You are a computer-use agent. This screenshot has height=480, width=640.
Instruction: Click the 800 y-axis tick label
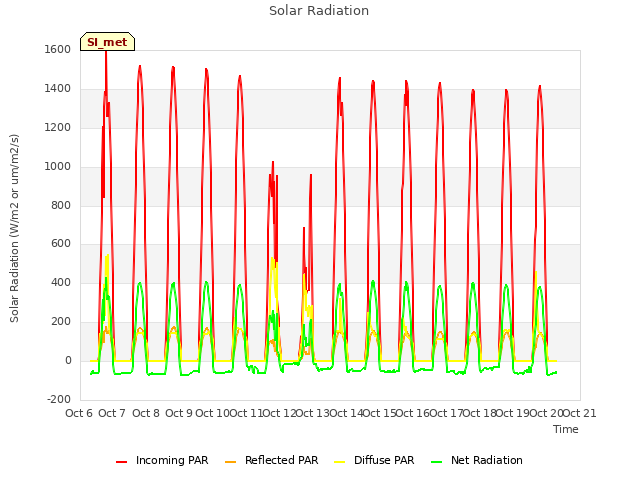click(x=61, y=205)
